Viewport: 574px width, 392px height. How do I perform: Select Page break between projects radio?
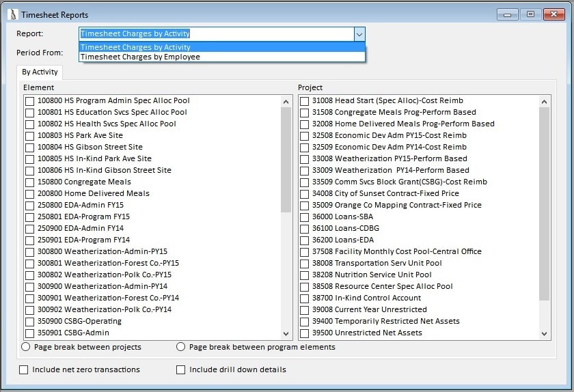click(x=26, y=347)
